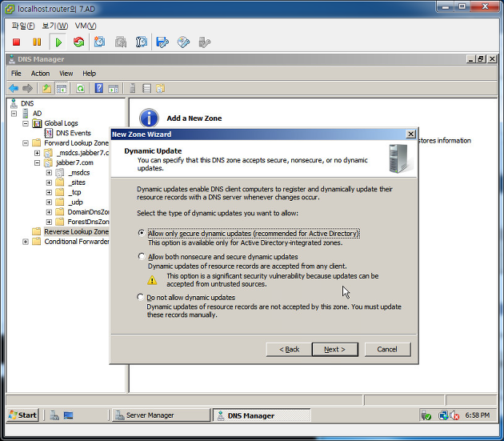Open the View menu in DNS Manager
Viewport: 504px width, 441px height.
click(66, 74)
